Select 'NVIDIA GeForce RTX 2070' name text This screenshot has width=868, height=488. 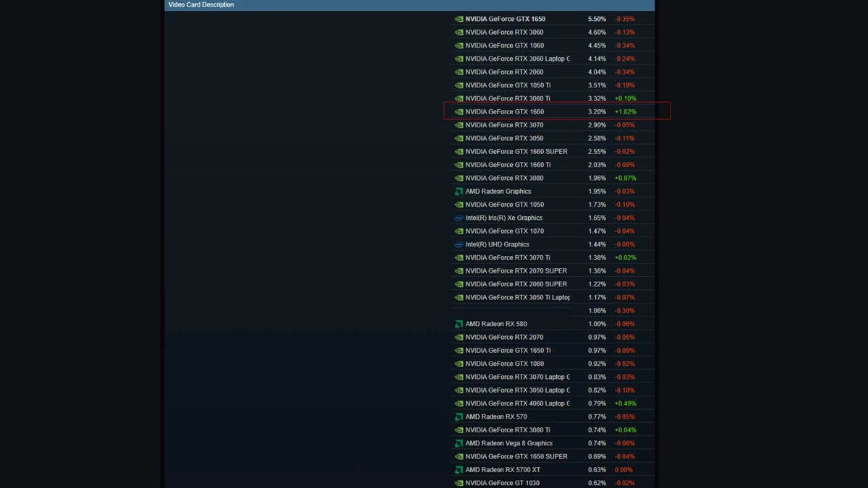505,337
